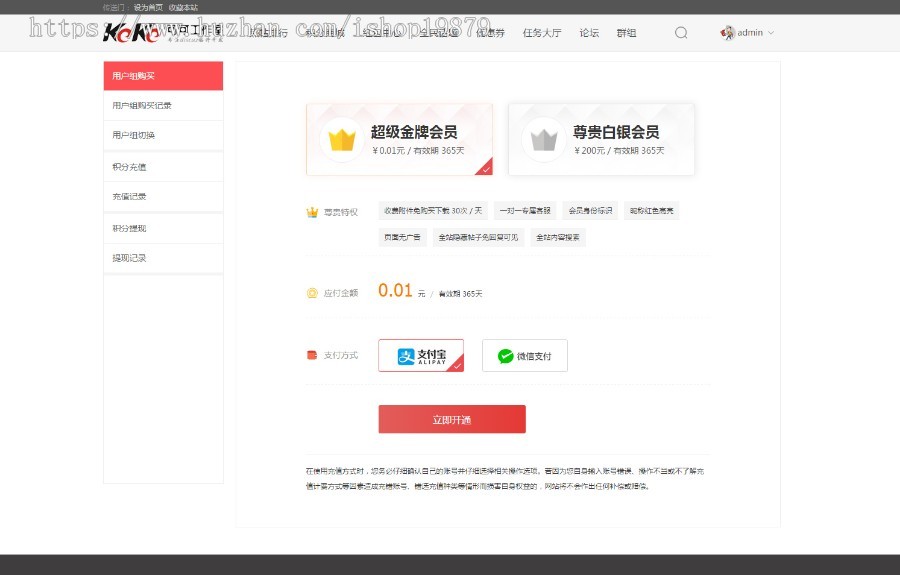900x575 pixels.
Task: Open 用户组购买记录 in the sidebar
Action: (x=163, y=106)
